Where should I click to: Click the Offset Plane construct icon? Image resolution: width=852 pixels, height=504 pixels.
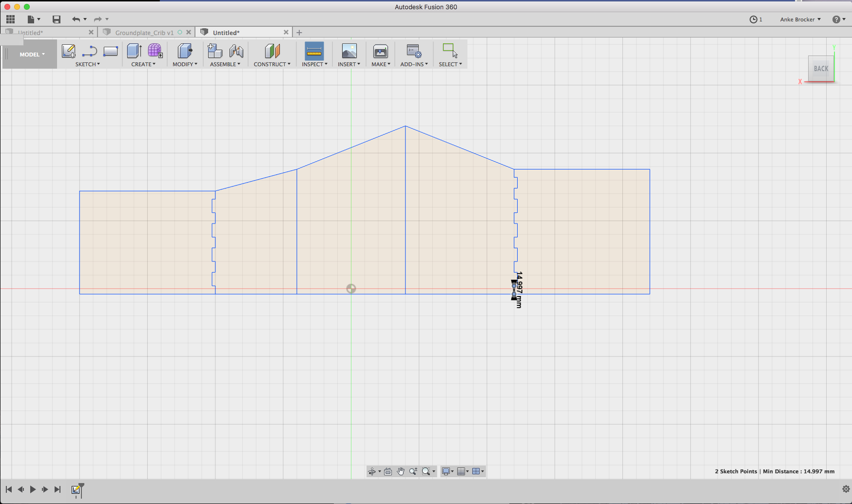[x=272, y=51]
